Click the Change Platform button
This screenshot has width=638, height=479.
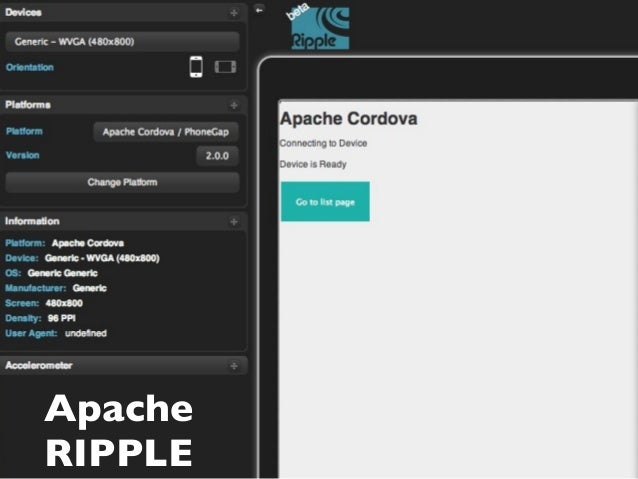point(122,182)
